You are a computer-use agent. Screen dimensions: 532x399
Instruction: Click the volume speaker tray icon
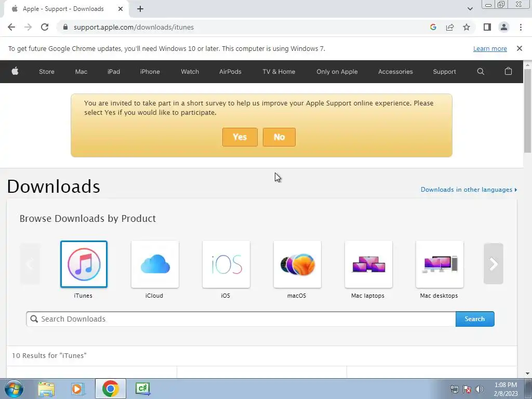480,389
